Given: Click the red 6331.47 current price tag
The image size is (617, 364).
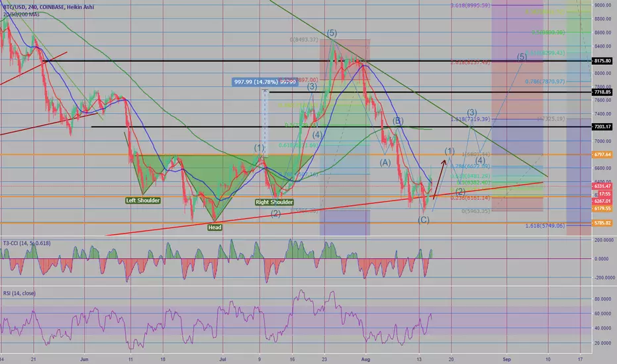Looking at the screenshot, I should [602, 186].
